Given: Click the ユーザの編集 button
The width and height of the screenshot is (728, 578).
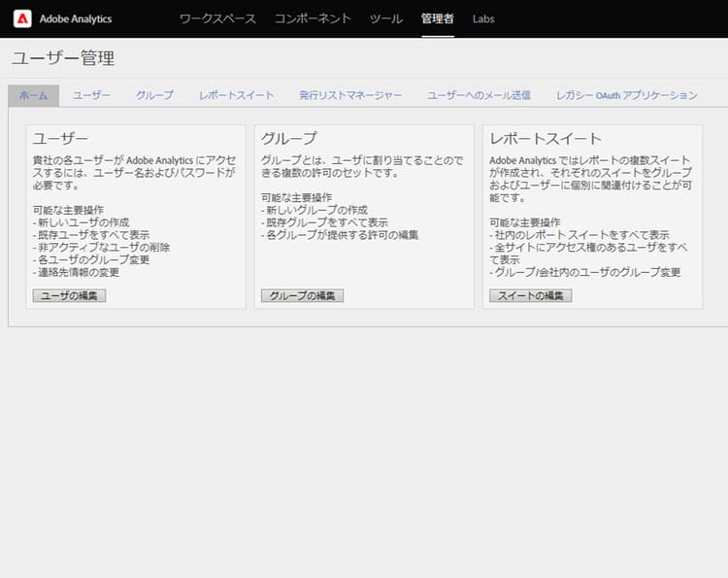Looking at the screenshot, I should [69, 295].
